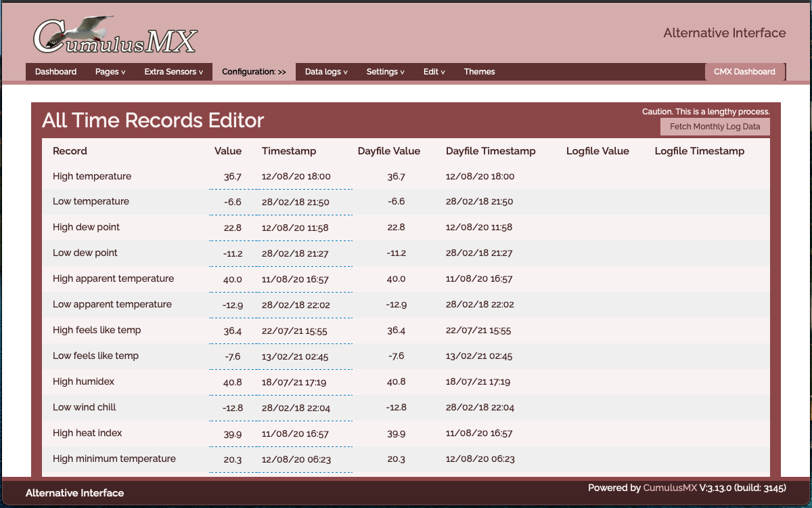The height and width of the screenshot is (508, 812).
Task: Open the Dashboard menu item
Action: pyautogui.click(x=55, y=72)
